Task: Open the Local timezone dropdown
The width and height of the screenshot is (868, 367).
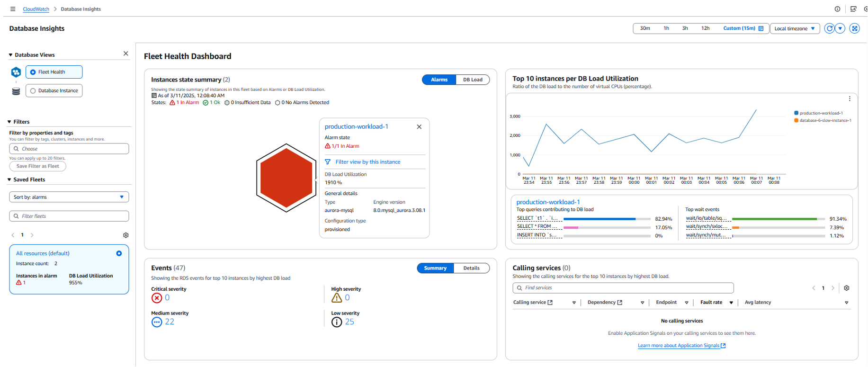Action: click(x=795, y=28)
